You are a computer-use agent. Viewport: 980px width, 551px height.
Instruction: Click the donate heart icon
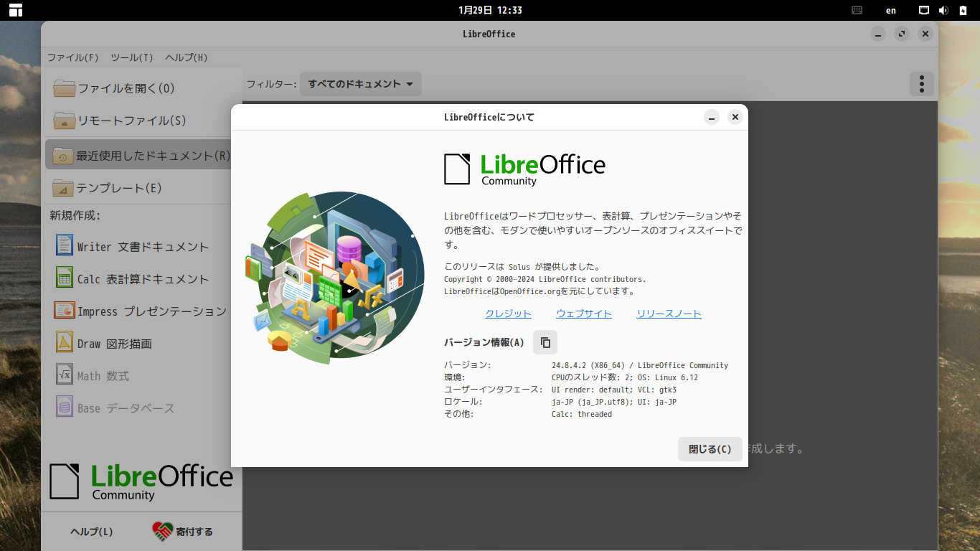click(163, 532)
